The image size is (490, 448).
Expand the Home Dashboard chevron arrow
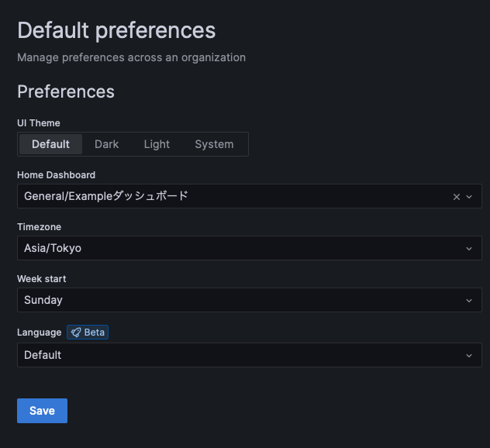[469, 197]
